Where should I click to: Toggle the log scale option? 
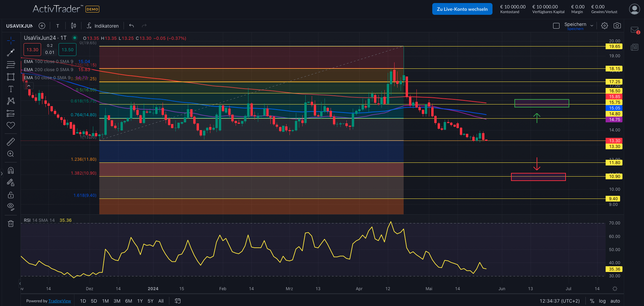[602, 301]
